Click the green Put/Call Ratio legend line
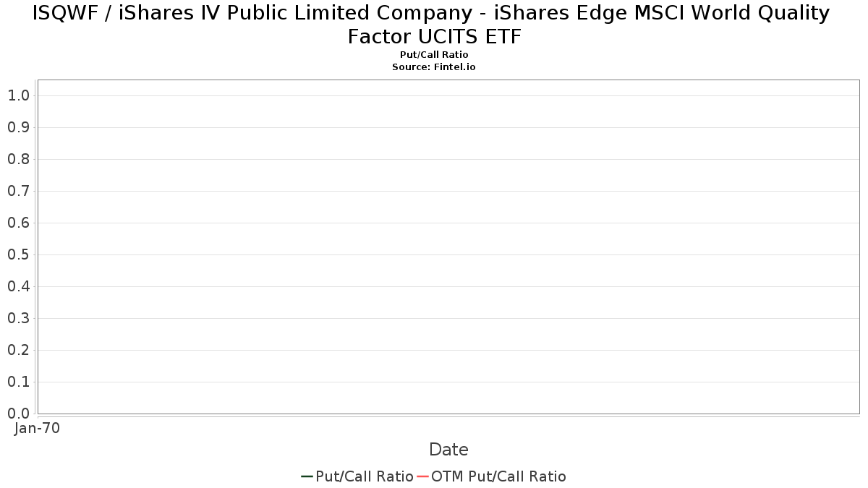This screenshot has width=868, height=488. 307,476
